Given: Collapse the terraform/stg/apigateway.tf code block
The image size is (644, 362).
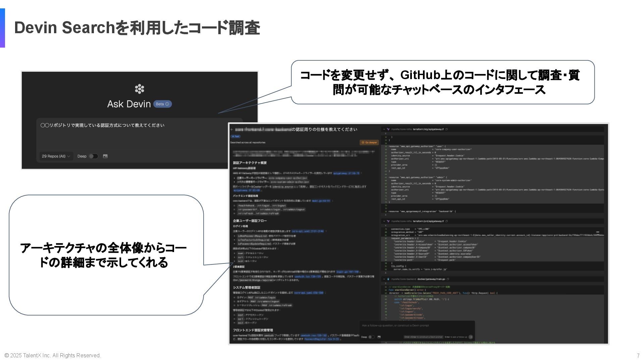Looking at the screenshot, I should coord(384,129).
